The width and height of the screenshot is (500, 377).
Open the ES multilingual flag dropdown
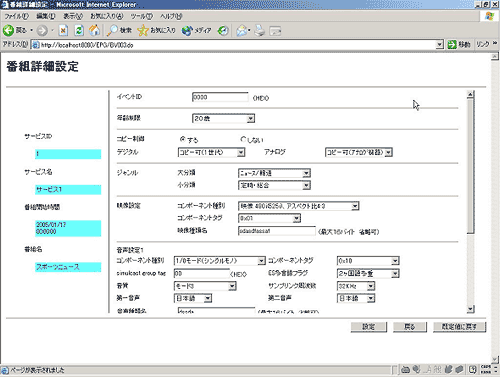pyautogui.click(x=368, y=274)
